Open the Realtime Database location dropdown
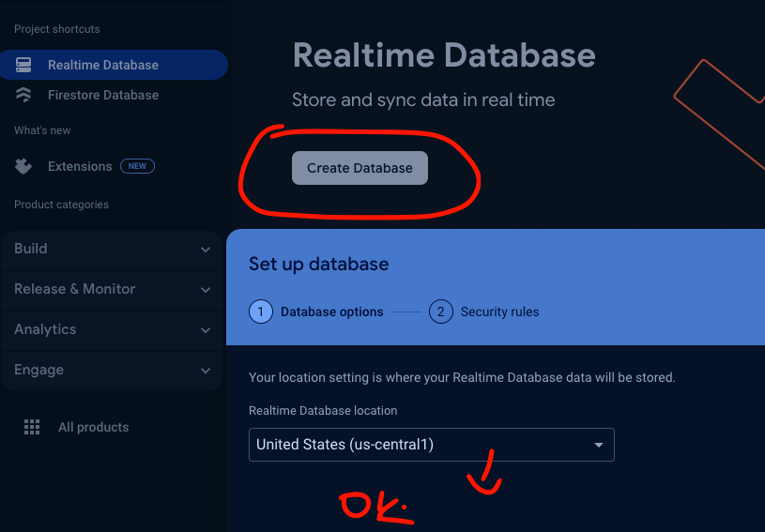This screenshot has width=765, height=532. [431, 445]
